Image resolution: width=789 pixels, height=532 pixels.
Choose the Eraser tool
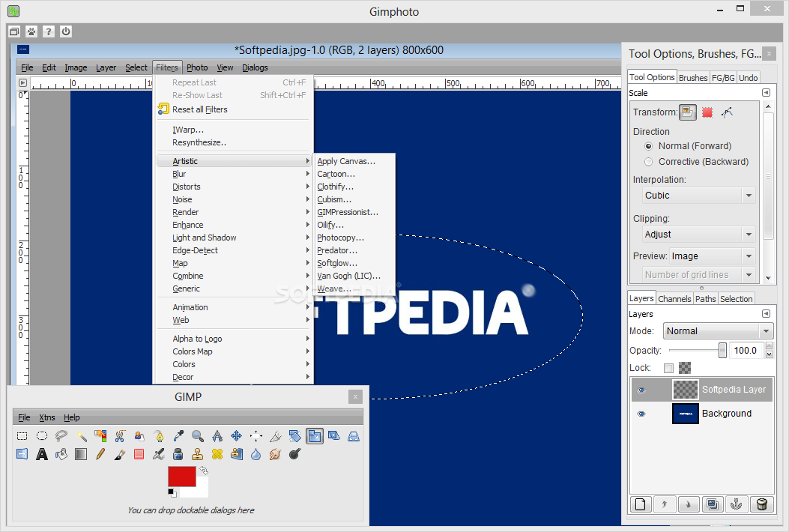pos(139,455)
